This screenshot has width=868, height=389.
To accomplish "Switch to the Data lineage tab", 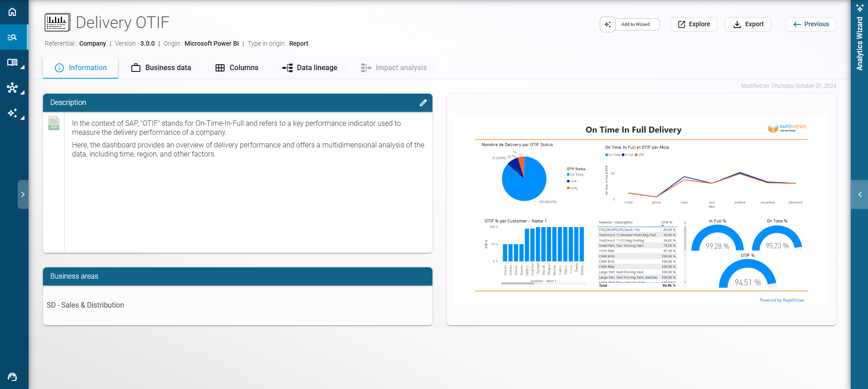I will point(310,68).
